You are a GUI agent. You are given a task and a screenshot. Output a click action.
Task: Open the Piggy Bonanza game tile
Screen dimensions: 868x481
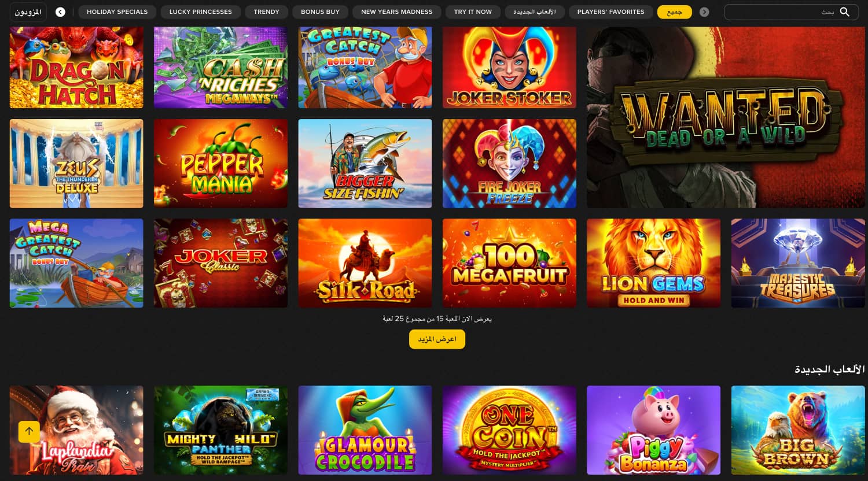[653, 430]
